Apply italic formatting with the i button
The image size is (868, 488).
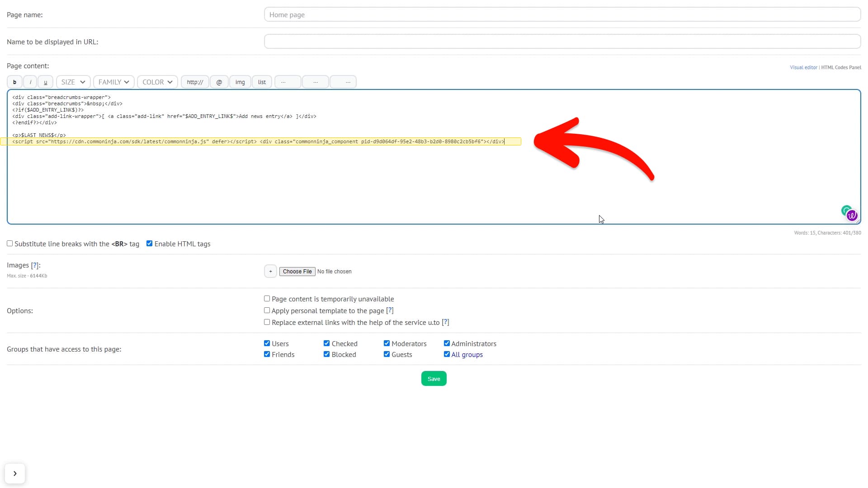(30, 82)
